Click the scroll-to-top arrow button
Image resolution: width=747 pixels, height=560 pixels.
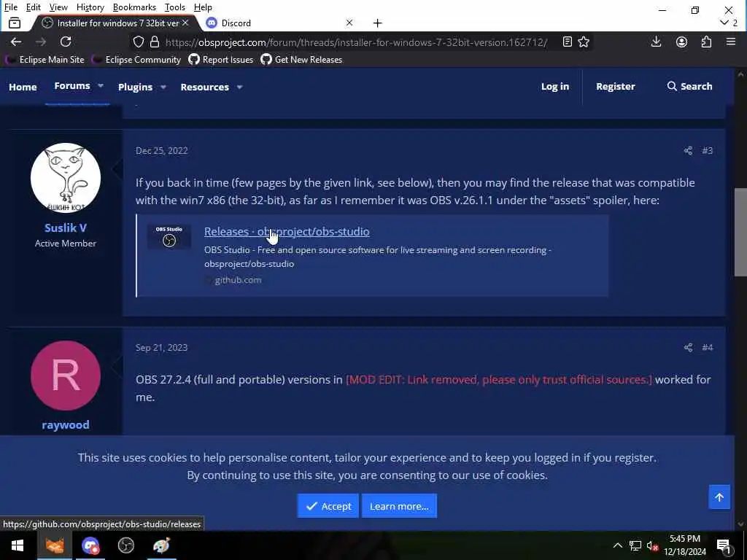[x=719, y=497]
